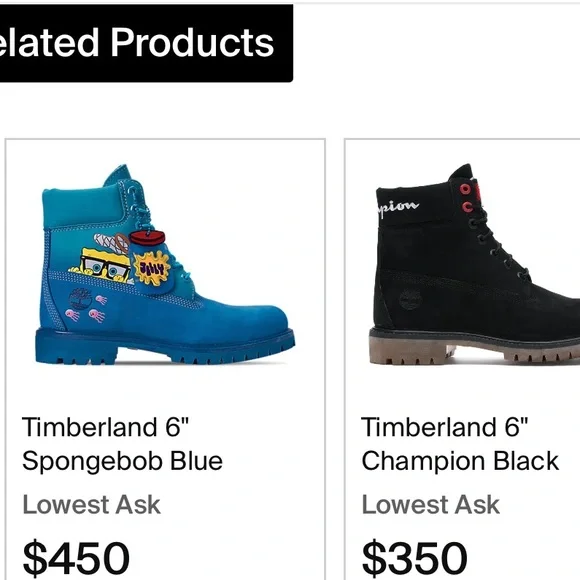Select the Timberland 6" Spongebob Blue title
Viewport: 580px width, 580px height.
click(122, 444)
